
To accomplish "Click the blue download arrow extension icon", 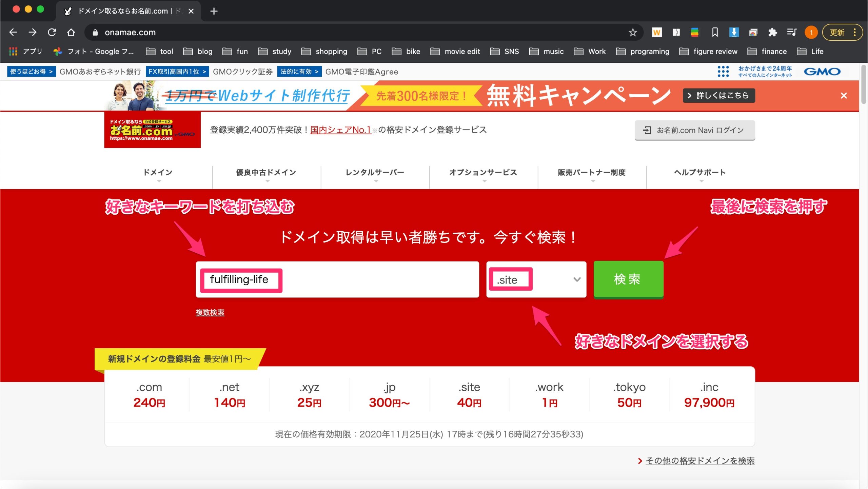I will pos(734,33).
